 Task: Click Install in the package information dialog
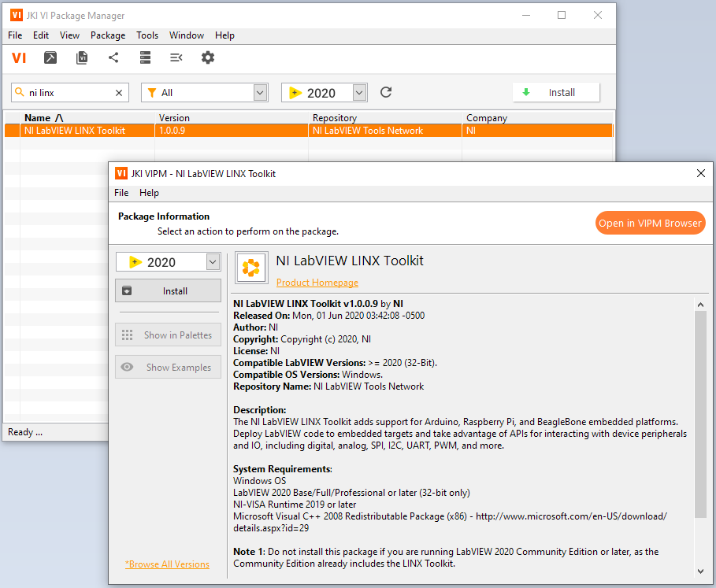pyautogui.click(x=168, y=290)
